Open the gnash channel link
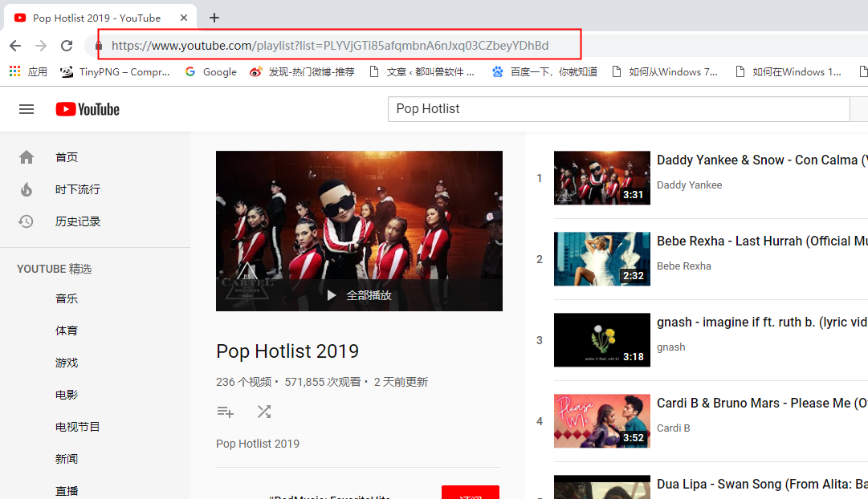 pos(671,347)
